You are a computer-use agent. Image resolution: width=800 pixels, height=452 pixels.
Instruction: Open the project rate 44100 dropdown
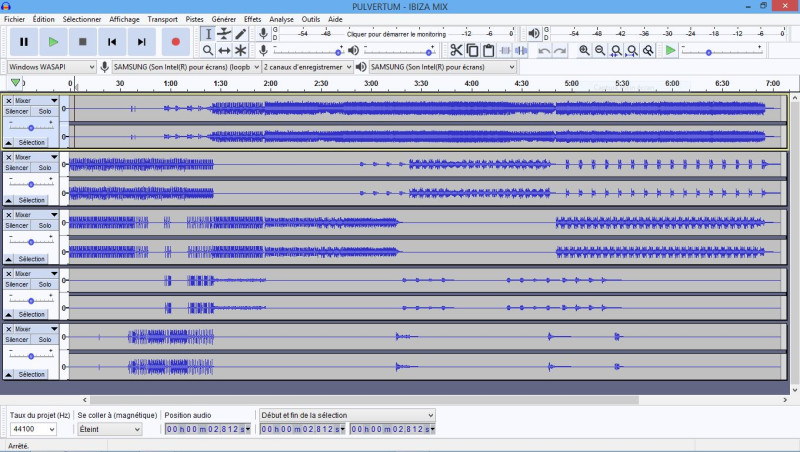(x=32, y=429)
